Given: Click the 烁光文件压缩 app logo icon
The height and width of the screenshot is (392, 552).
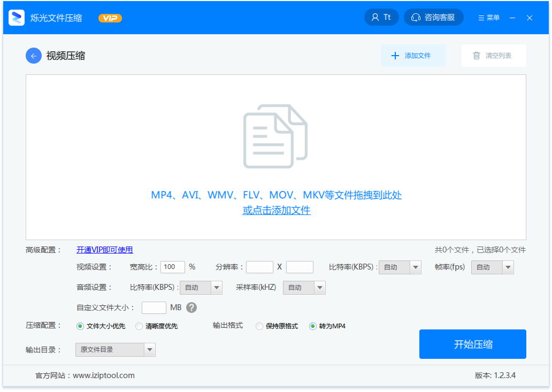Looking at the screenshot, I should (17, 17).
